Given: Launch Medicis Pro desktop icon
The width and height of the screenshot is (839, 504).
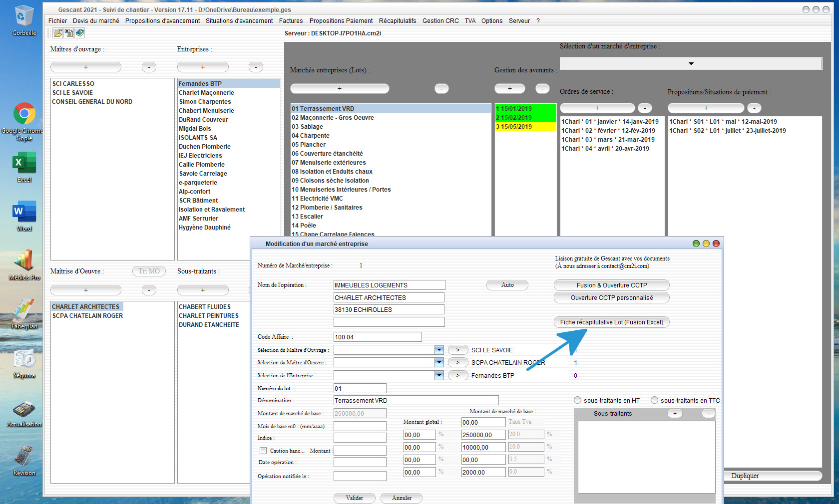Looking at the screenshot, I should pos(24,265).
